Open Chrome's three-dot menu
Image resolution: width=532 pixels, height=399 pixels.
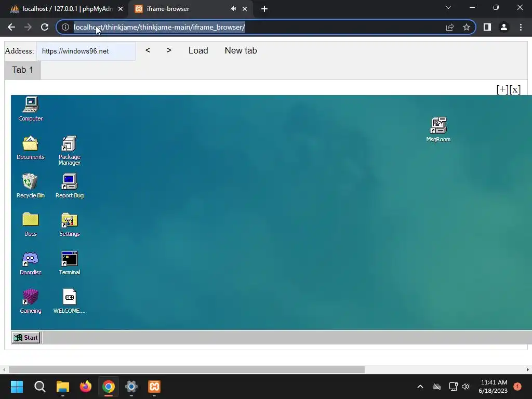point(521,27)
